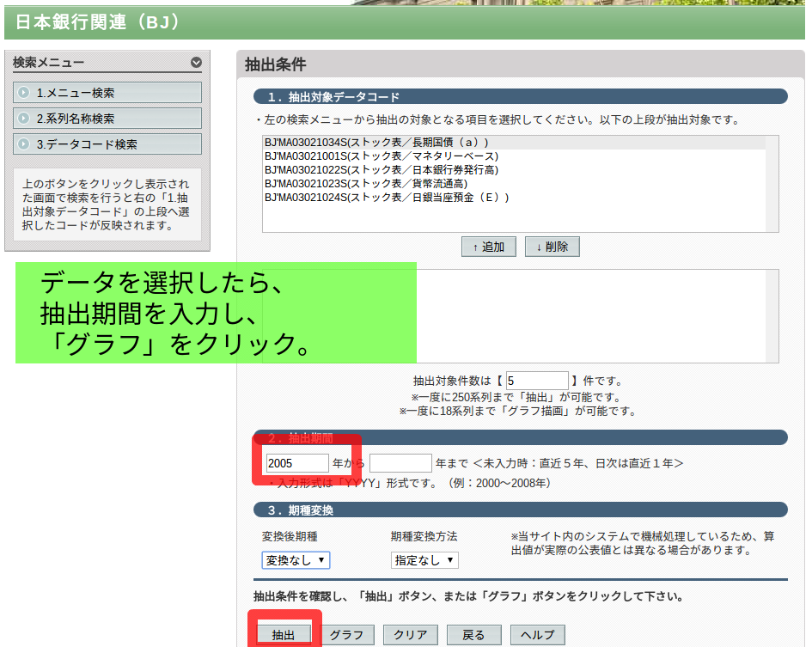Click the ↓削除 button

(x=552, y=247)
